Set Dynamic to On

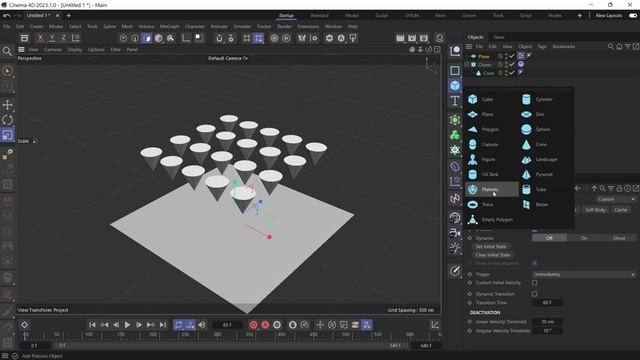coord(584,238)
